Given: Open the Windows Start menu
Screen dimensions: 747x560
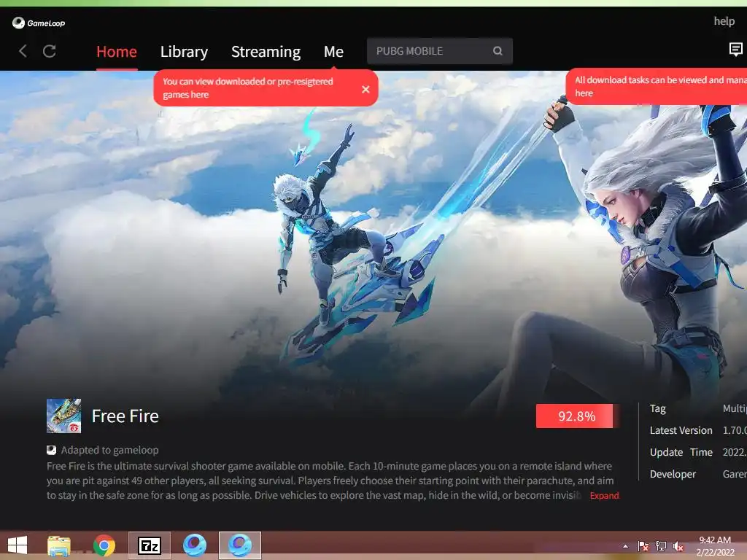Looking at the screenshot, I should click(x=18, y=545).
